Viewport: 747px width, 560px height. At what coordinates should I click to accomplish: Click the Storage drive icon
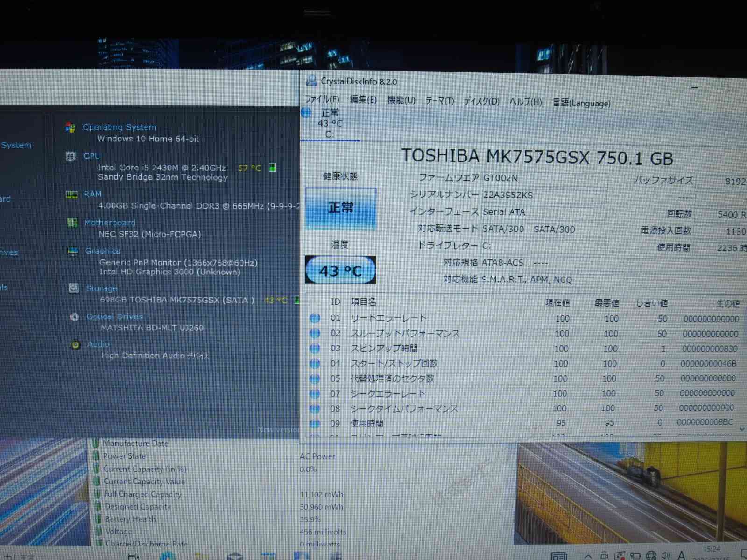[x=74, y=288]
